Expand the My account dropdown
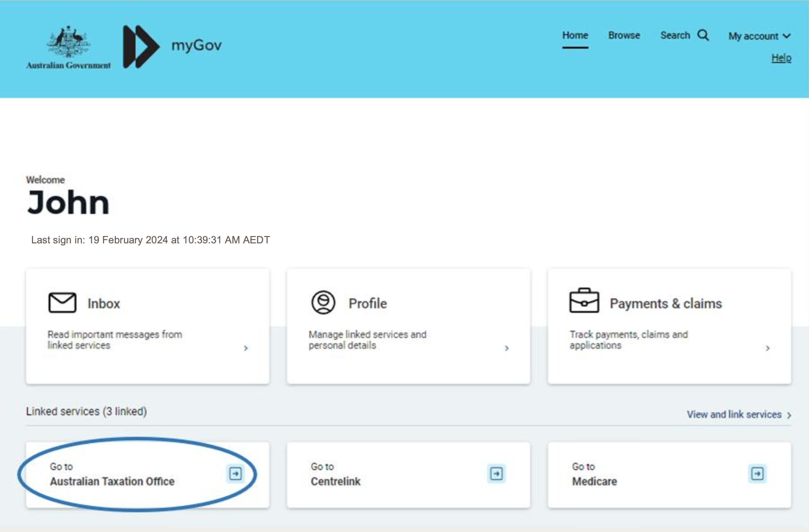 (x=759, y=36)
